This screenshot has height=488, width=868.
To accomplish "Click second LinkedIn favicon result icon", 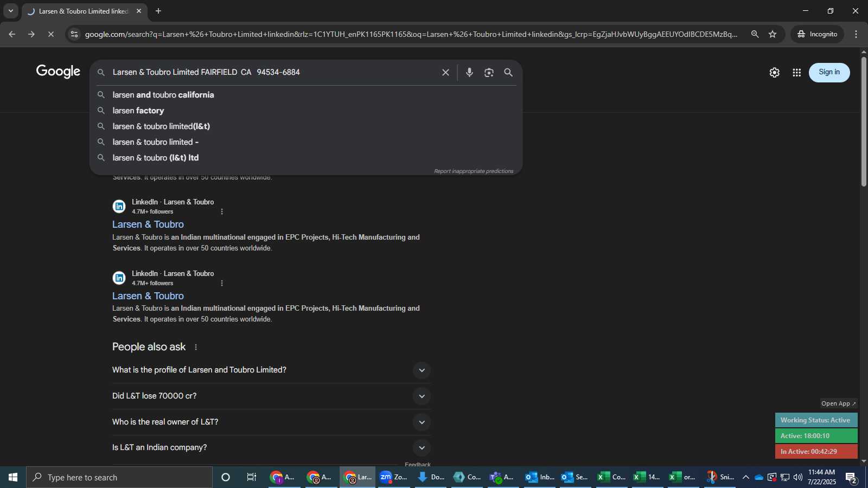I will (119, 278).
